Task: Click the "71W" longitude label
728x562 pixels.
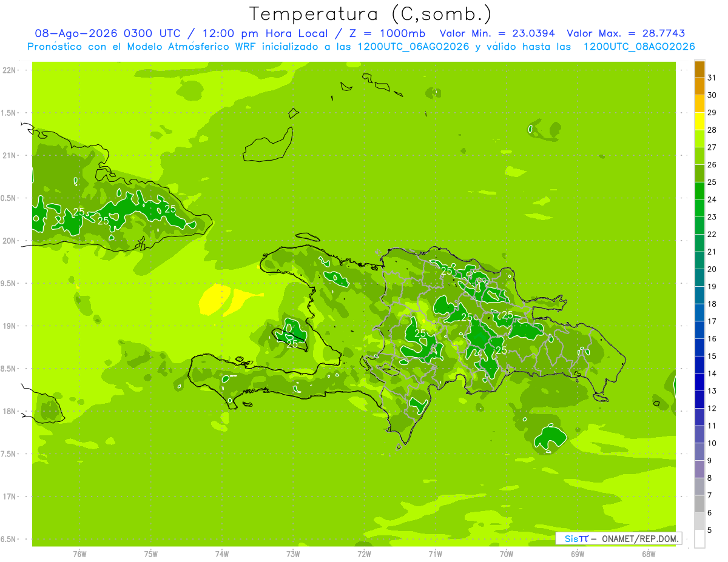Action: (435, 554)
